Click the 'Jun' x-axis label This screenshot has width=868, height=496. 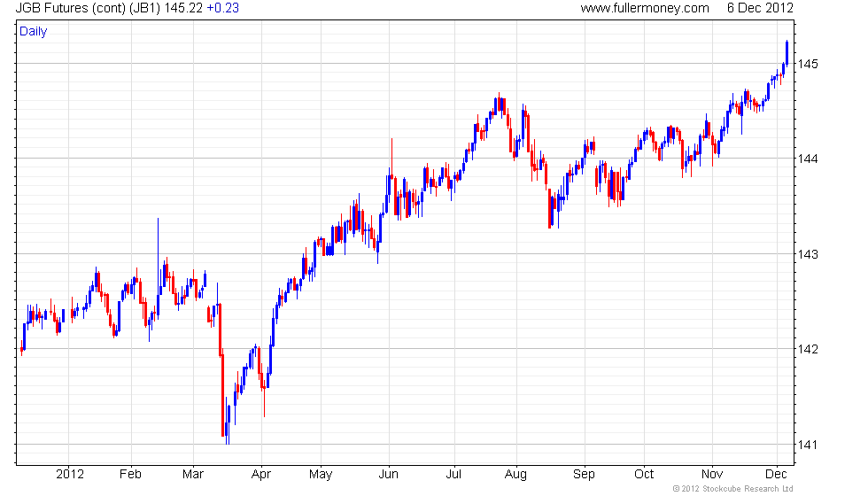point(388,475)
